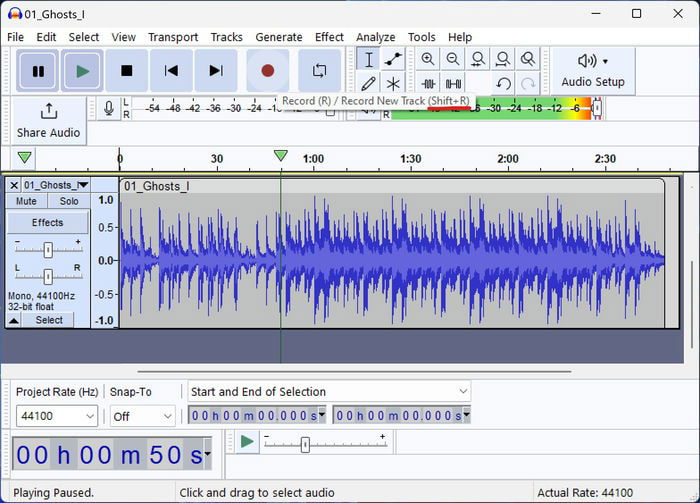Toggle the Loop playback button

(319, 71)
